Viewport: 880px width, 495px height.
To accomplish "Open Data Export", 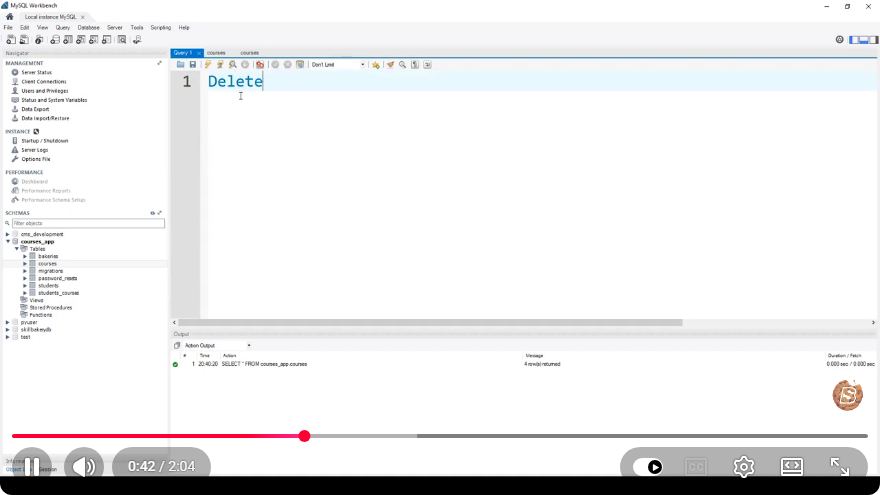I will (x=35, y=109).
